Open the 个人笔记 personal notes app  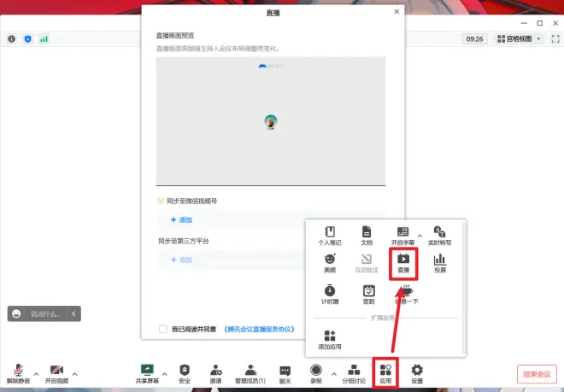tap(330, 236)
